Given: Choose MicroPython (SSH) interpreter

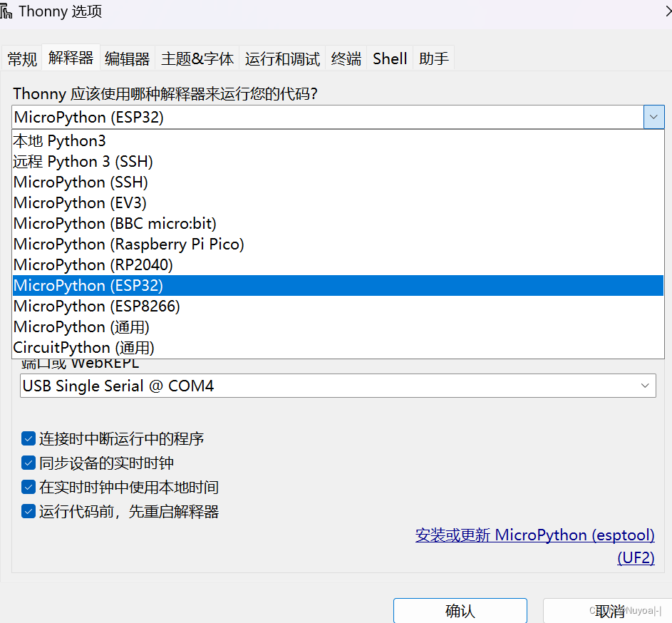Looking at the screenshot, I should pyautogui.click(x=338, y=182).
